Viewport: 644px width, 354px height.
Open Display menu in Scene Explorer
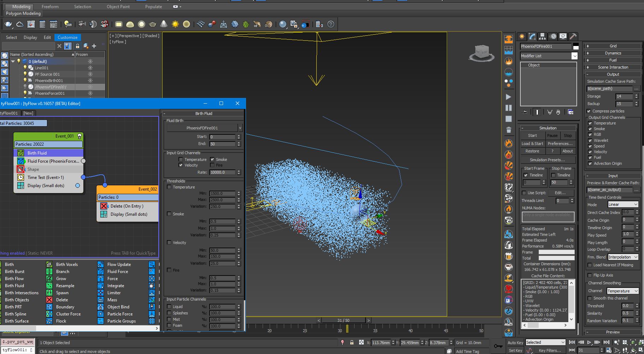pos(30,37)
